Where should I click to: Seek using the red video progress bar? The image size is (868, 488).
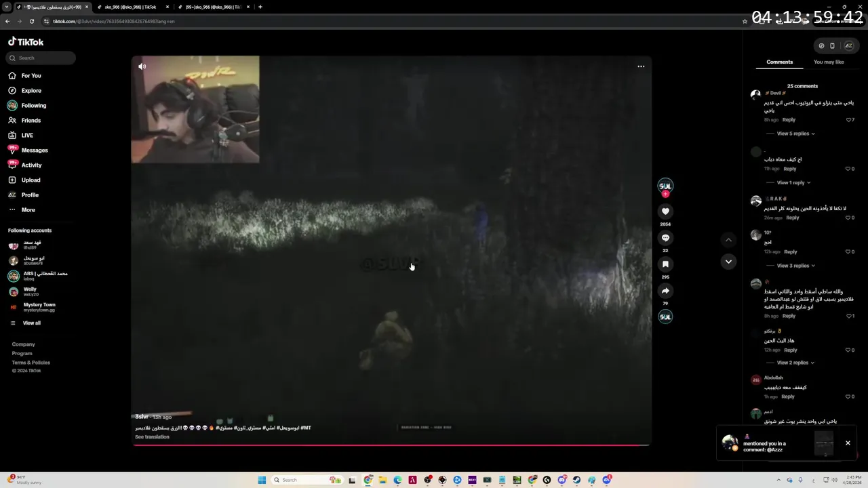391,445
